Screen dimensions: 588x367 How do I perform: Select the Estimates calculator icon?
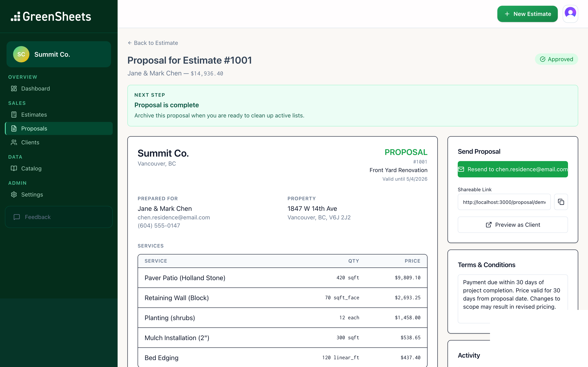pyautogui.click(x=14, y=115)
